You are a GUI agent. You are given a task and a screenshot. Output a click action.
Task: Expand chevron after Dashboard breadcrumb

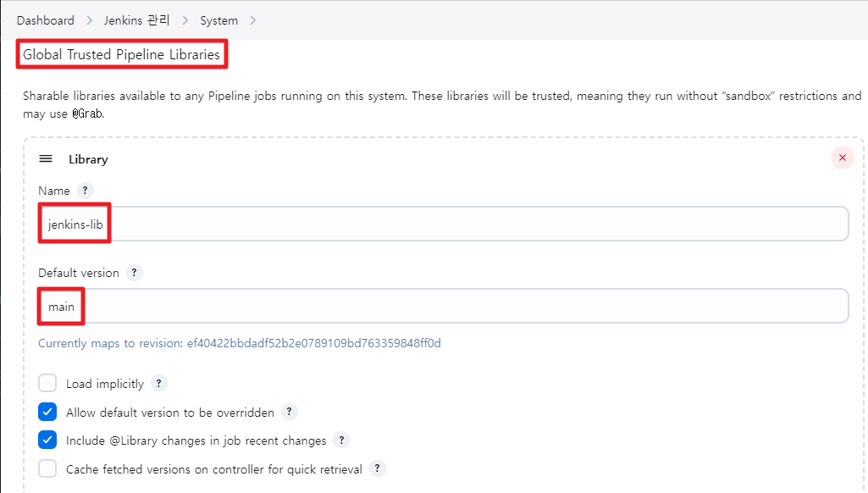89,20
